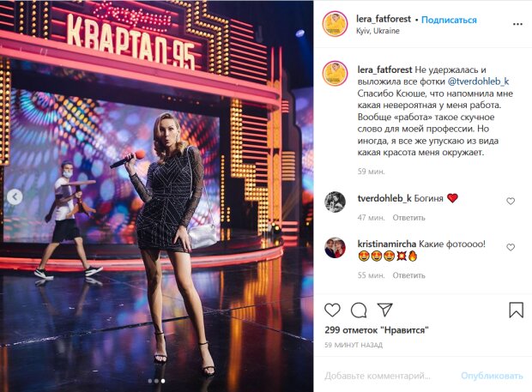
Task: Open tverdohleb_k's avatar
Action: (x=335, y=202)
